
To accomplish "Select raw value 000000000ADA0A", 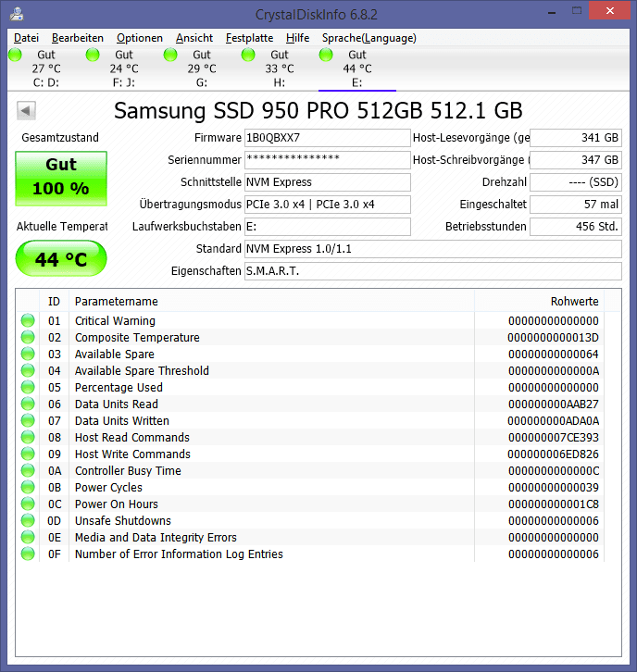I will (553, 421).
